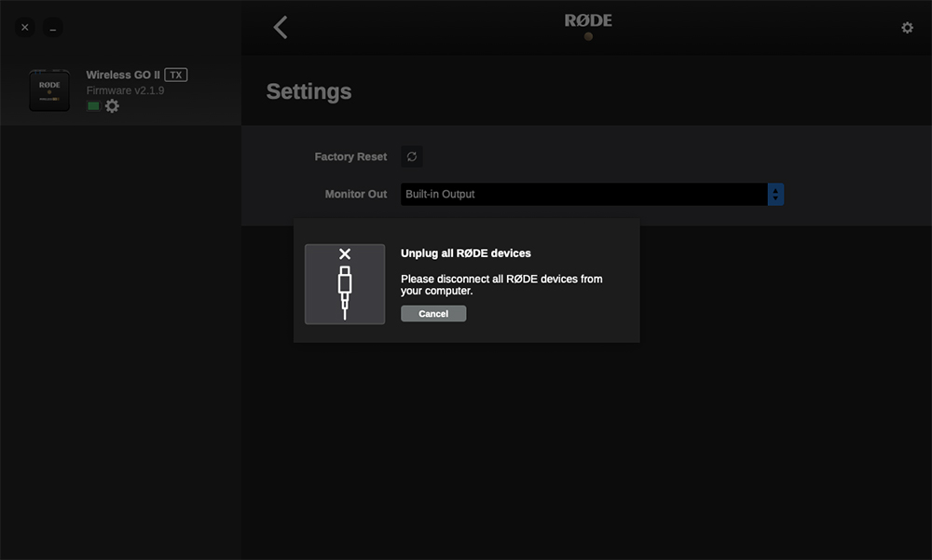Click the TX transmitter badge
This screenshot has height=560, width=932.
tap(176, 75)
